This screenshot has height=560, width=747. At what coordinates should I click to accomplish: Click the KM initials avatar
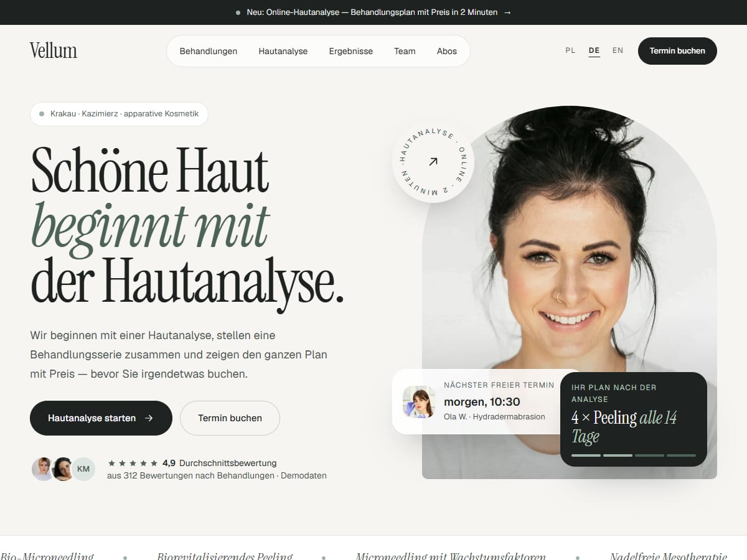pos(83,469)
